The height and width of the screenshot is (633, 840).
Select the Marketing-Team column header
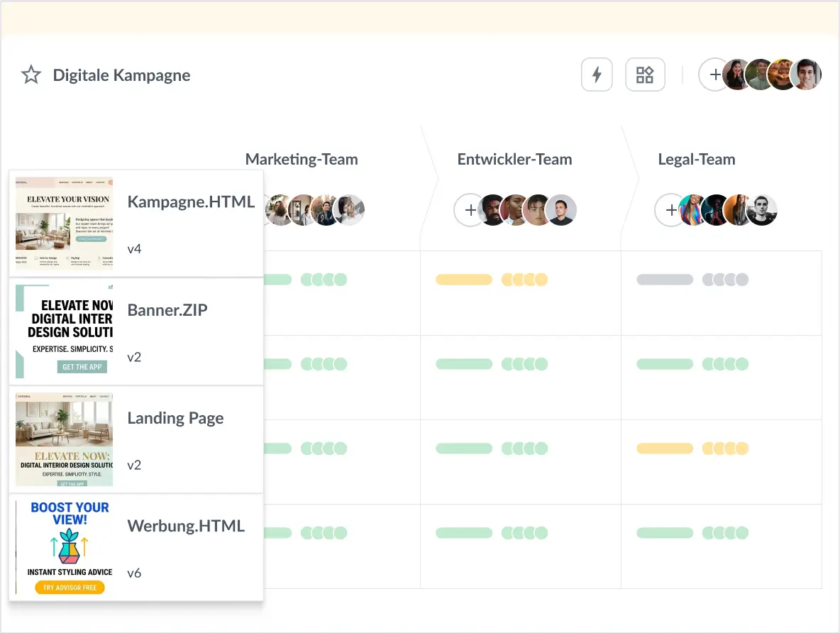[x=302, y=159]
